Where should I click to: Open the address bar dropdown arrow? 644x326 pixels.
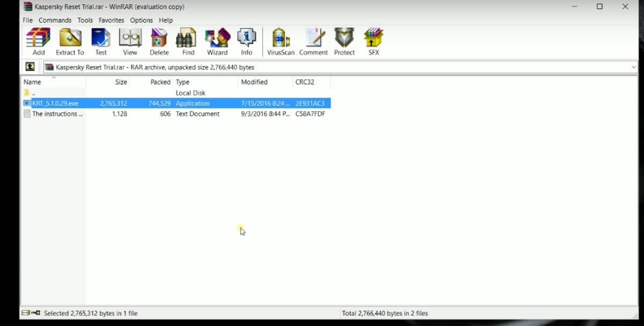coord(634,67)
